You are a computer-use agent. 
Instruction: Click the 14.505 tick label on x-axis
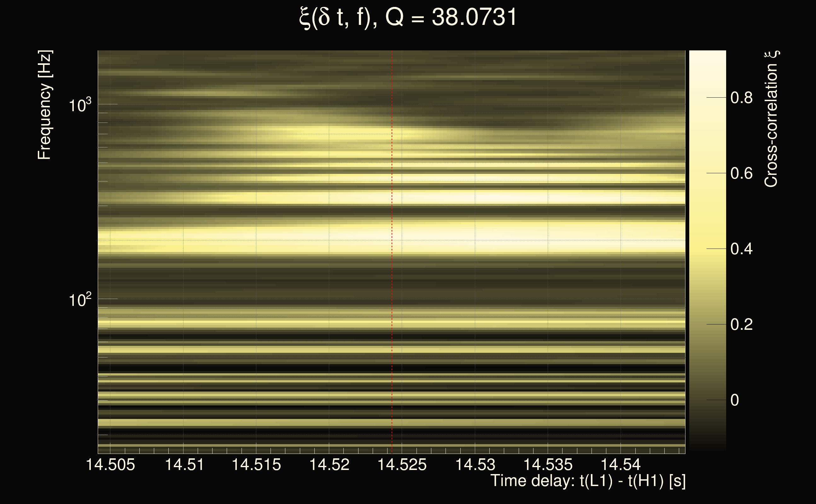click(x=110, y=464)
